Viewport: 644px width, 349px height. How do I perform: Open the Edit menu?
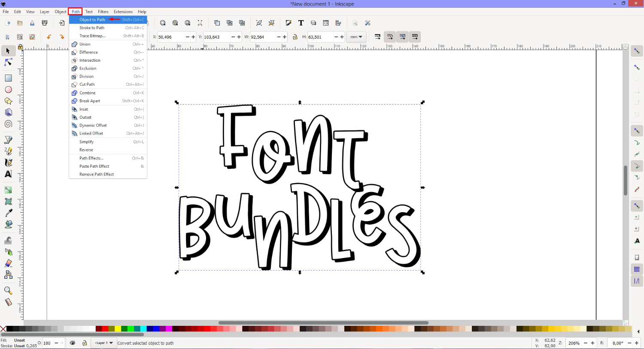pos(17,12)
